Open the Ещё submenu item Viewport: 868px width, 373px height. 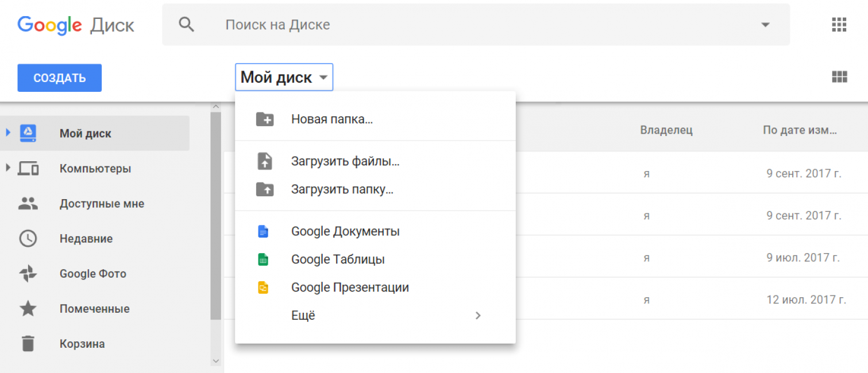tap(375, 316)
